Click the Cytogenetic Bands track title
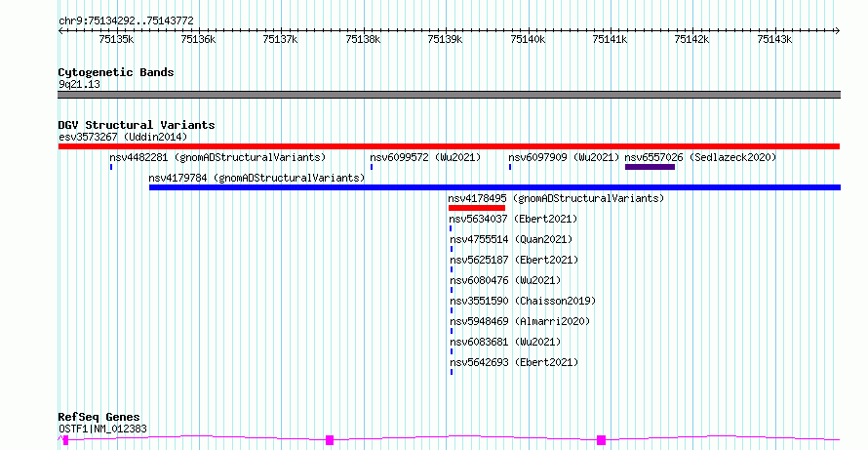The image size is (868, 450). 116,72
